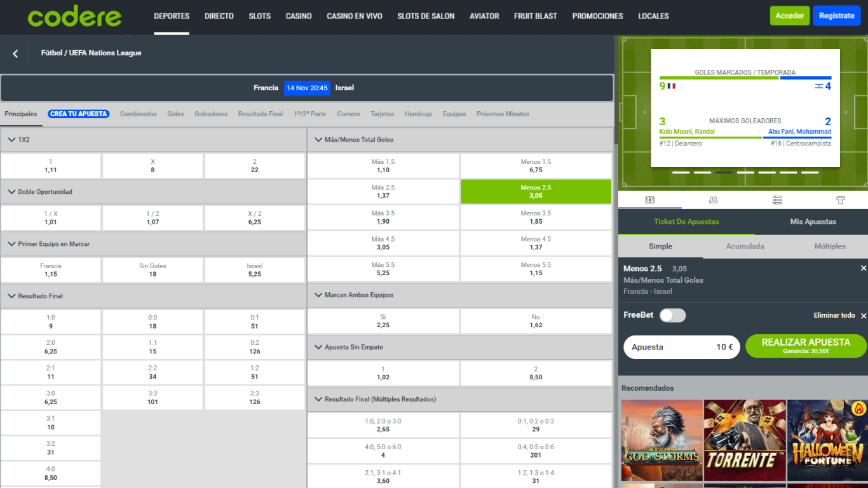Screen dimensions: 868x488
Task: Collapse the 1X2 market section
Action: (x=153, y=139)
